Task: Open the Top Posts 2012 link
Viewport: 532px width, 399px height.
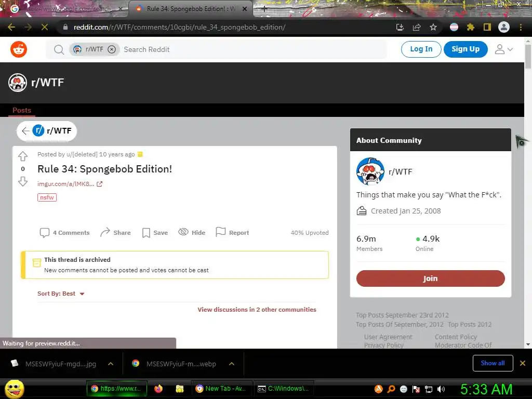Action: [470, 324]
